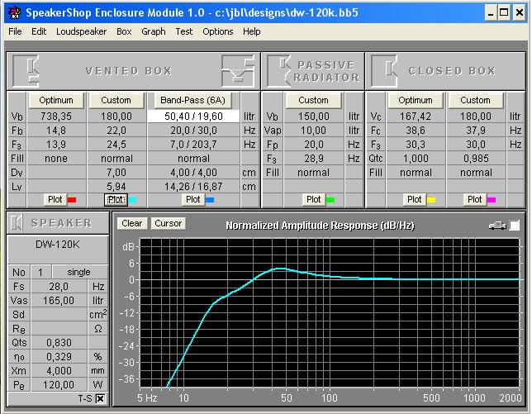Click the vented Custom Dv value 7,00
The height and width of the screenshot is (414, 532).
point(116,173)
